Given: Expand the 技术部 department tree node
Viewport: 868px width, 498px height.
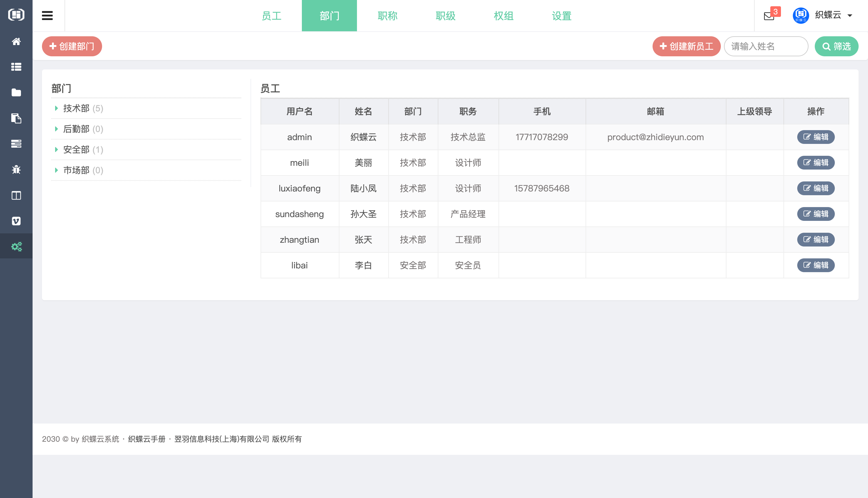Looking at the screenshot, I should [x=56, y=109].
